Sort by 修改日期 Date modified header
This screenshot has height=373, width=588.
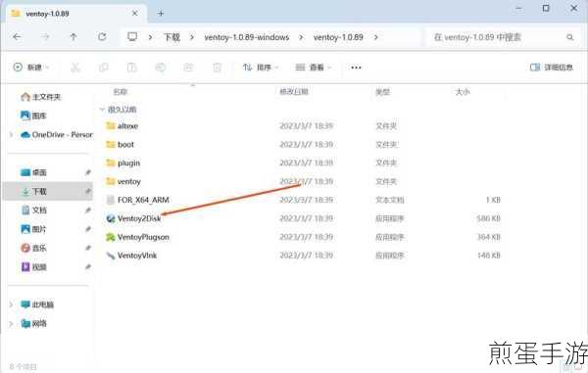pos(294,92)
